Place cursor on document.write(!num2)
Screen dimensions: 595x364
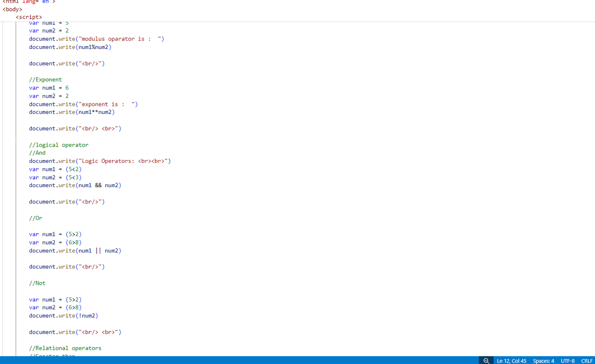click(63, 315)
